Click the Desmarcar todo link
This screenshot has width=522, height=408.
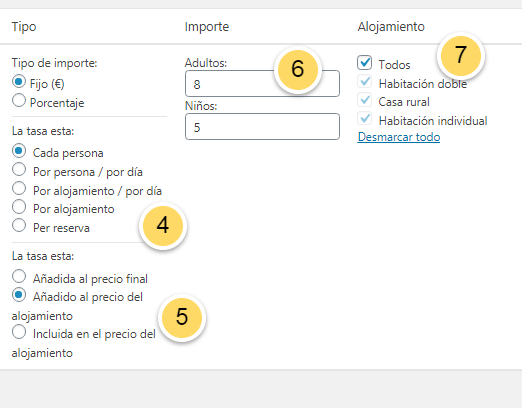(399, 137)
